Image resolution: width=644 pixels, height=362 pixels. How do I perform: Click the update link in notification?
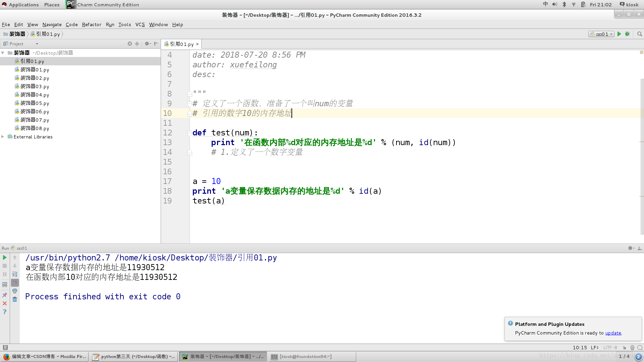click(x=613, y=333)
